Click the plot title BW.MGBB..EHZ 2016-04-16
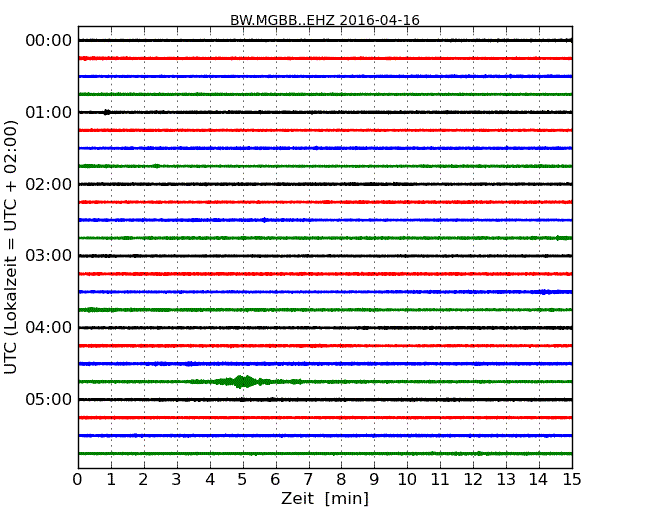 [325, 20]
